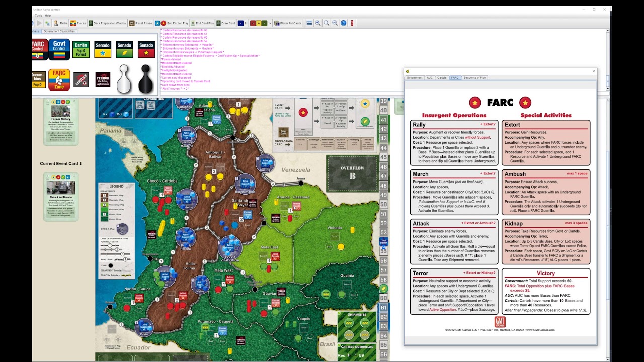The height and width of the screenshot is (362, 644).
Task: Roll the three dice 1x button
Action: click(x=261, y=23)
